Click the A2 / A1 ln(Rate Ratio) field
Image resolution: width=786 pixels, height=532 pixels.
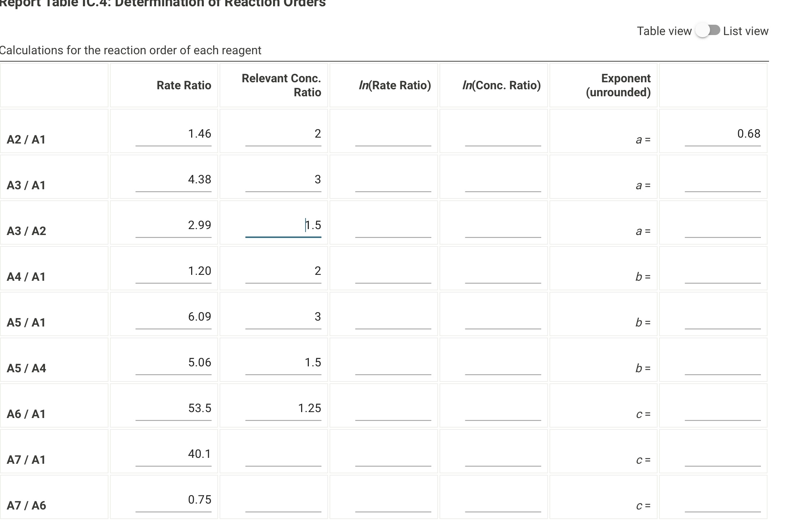[393, 134]
